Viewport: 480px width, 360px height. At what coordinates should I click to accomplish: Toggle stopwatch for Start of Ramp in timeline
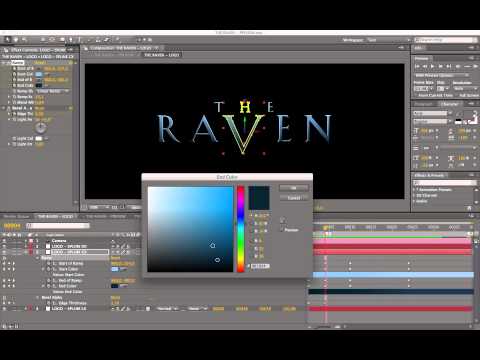click(48, 263)
